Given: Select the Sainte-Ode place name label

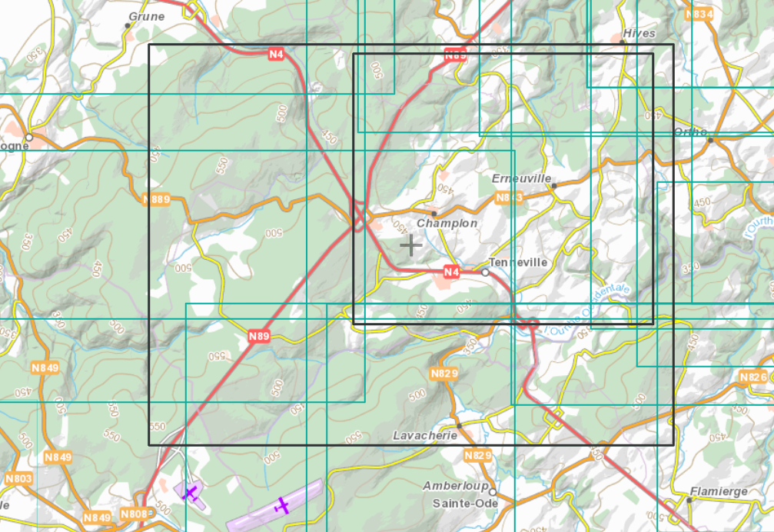Looking at the screenshot, I should click(465, 504).
